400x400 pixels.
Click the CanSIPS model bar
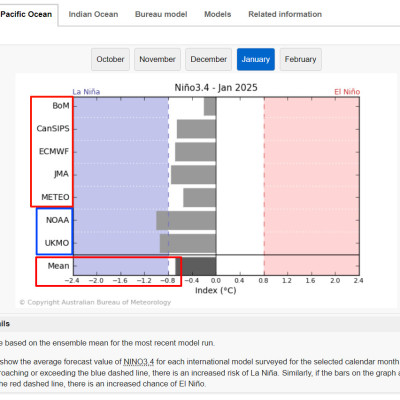[196, 129]
